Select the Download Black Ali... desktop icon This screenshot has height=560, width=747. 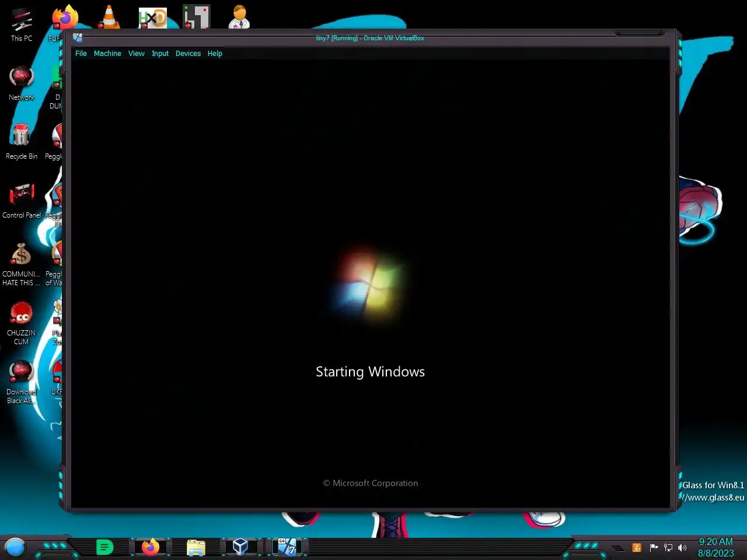(x=21, y=381)
